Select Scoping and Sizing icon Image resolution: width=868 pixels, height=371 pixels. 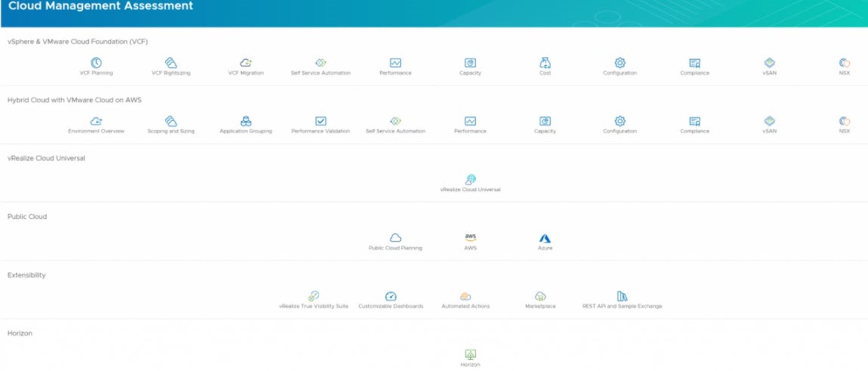tap(171, 121)
